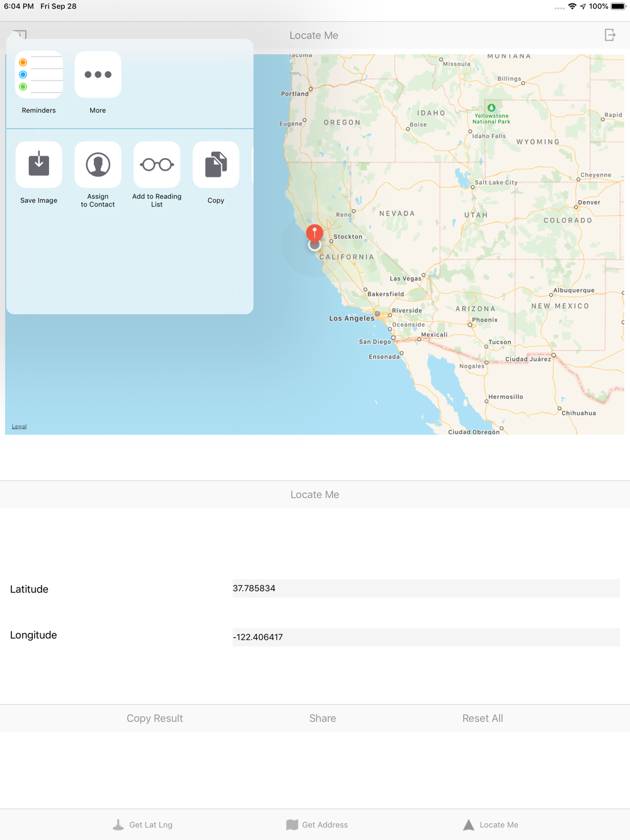630x840 pixels.
Task: Click the Oceanside city label
Action: (409, 325)
